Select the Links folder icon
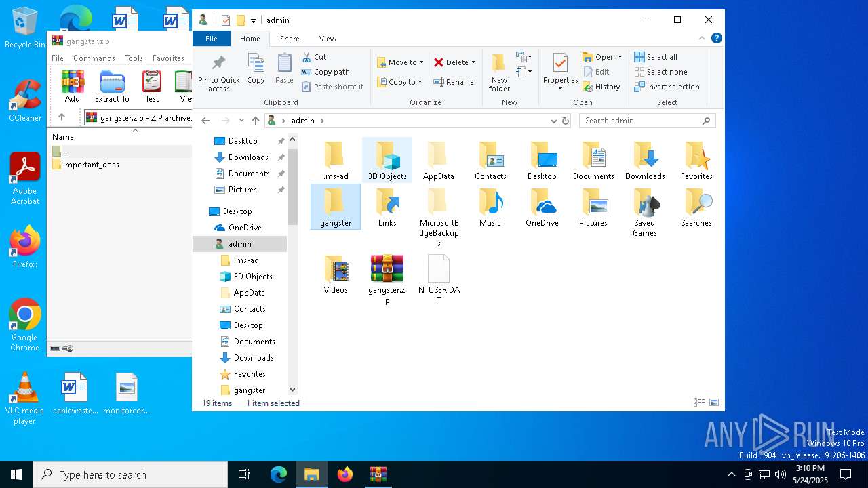Screen dimensions: 868x488 click(x=387, y=207)
